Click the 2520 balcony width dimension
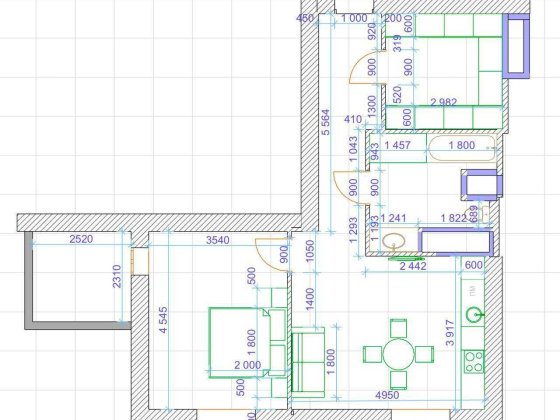Screen dimensions: 560x420 pyautogui.click(x=81, y=239)
